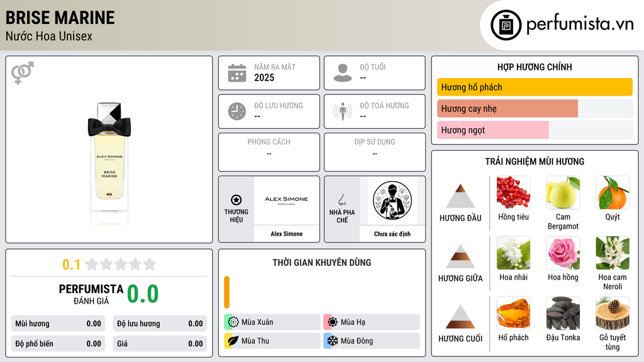Click the Hương giữa pyramid icon
The image size is (644, 362).
coord(460,256)
